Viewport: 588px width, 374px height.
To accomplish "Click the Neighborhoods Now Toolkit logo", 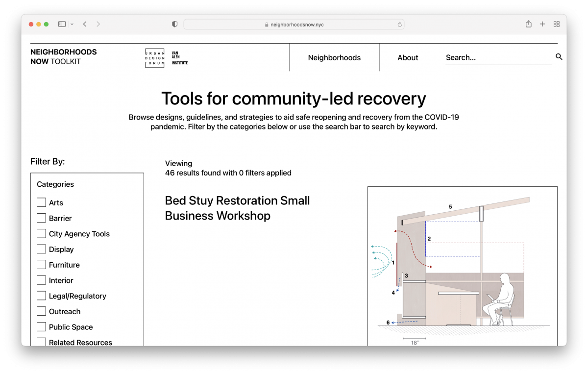I will 64,57.
